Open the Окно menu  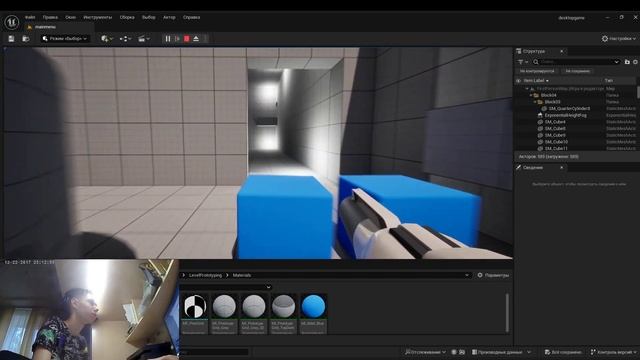coord(71,18)
